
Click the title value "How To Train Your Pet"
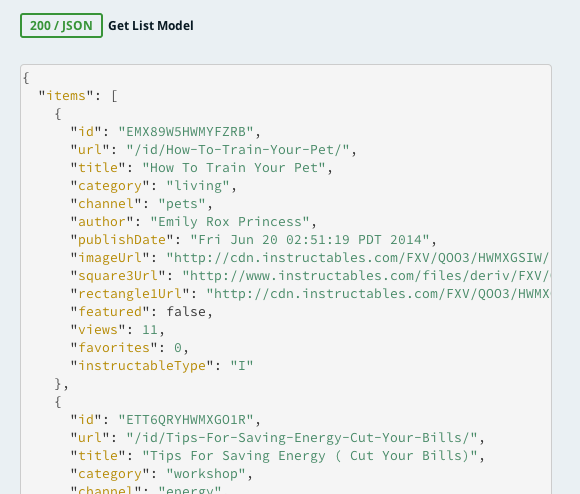point(234,168)
